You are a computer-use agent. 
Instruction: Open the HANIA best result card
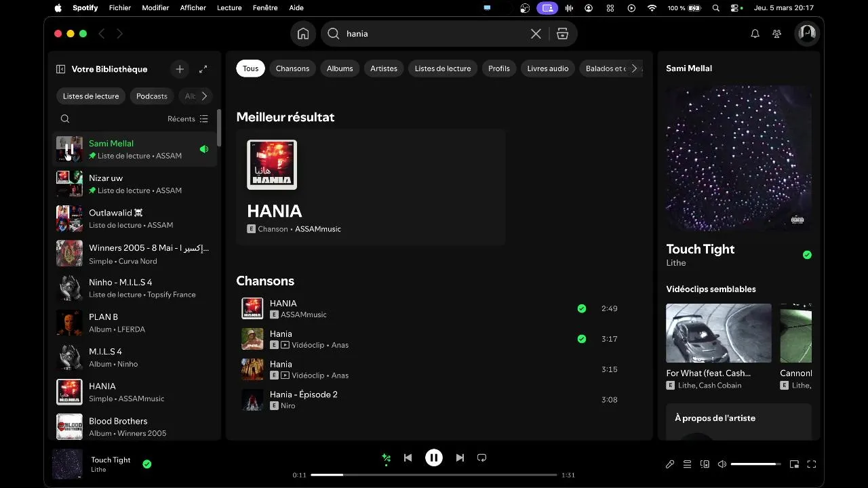coord(371,187)
